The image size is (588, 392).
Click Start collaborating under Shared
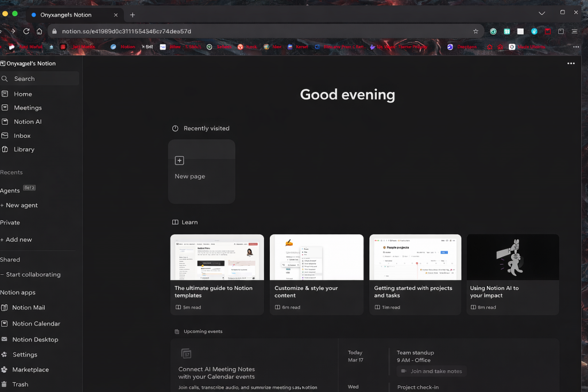point(31,274)
